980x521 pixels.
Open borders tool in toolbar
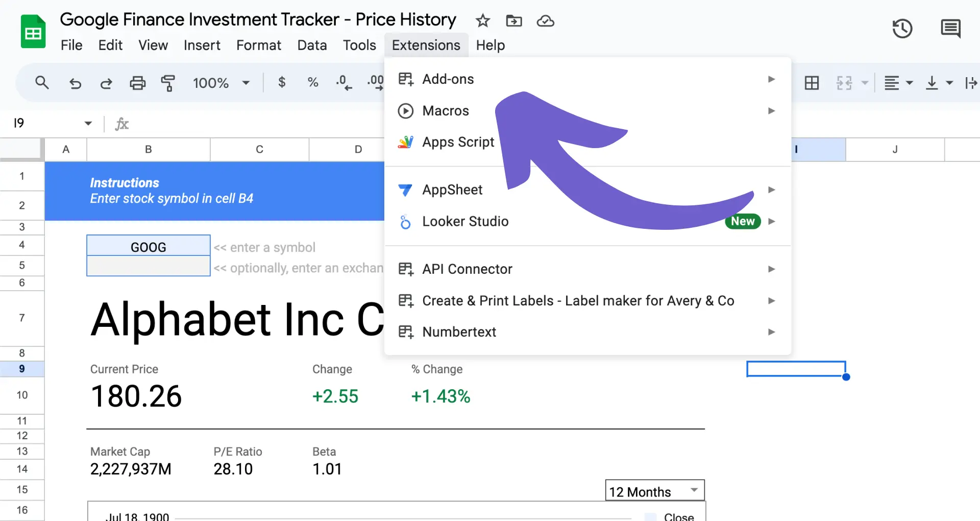[812, 83]
